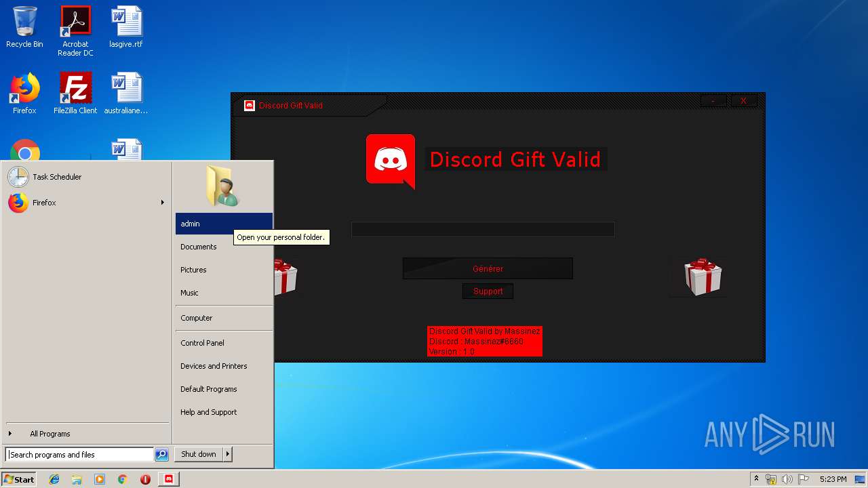Open Internet Explorer from taskbar
The width and height of the screenshot is (868, 488).
[54, 479]
